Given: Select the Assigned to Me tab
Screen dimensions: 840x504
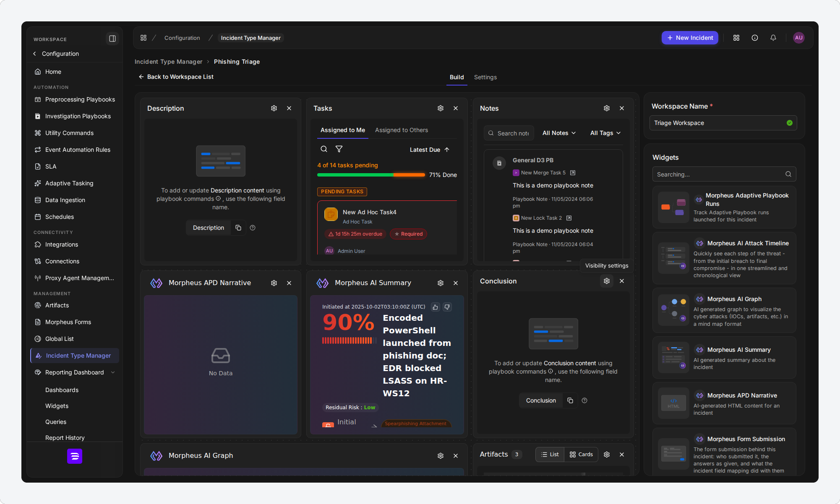Looking at the screenshot, I should click(343, 130).
